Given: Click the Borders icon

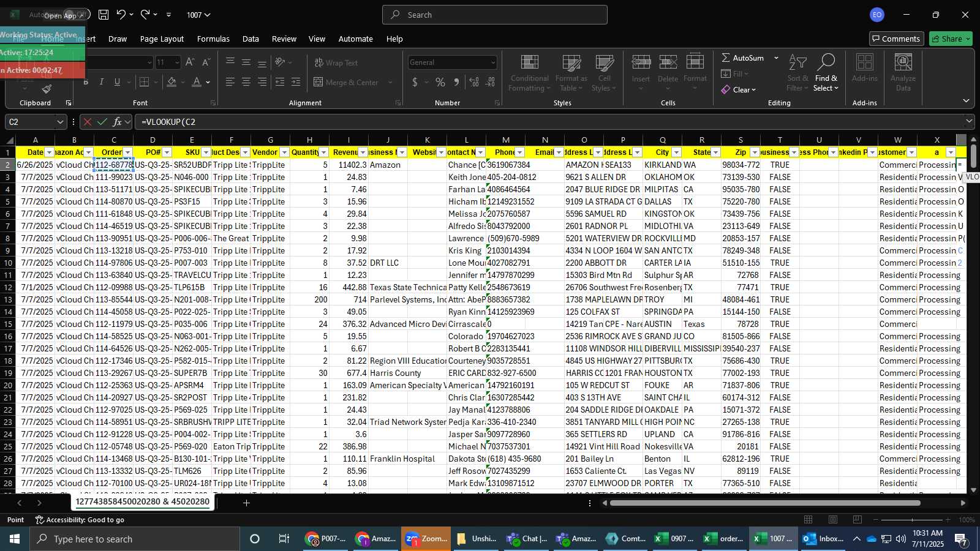Looking at the screenshot, I should tap(144, 82).
